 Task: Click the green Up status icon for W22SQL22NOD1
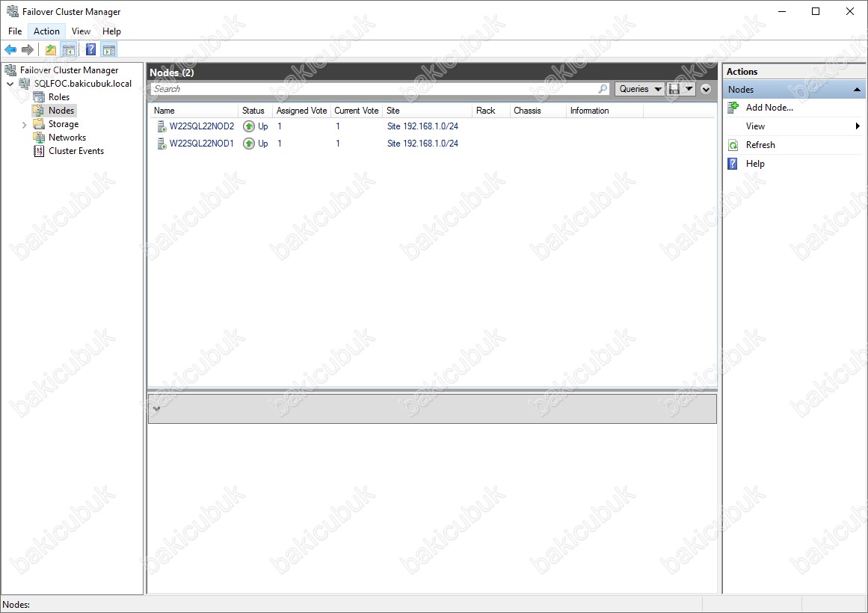(249, 144)
